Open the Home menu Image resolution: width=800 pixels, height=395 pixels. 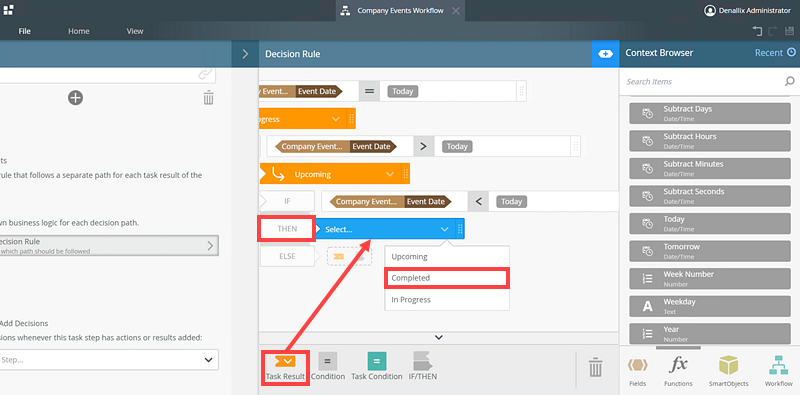(x=79, y=31)
